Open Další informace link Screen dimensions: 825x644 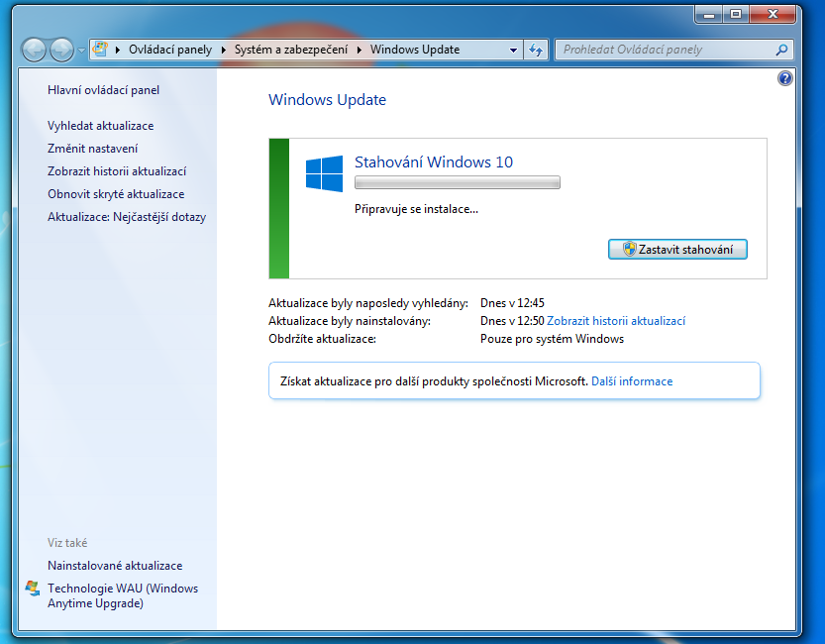(x=632, y=381)
